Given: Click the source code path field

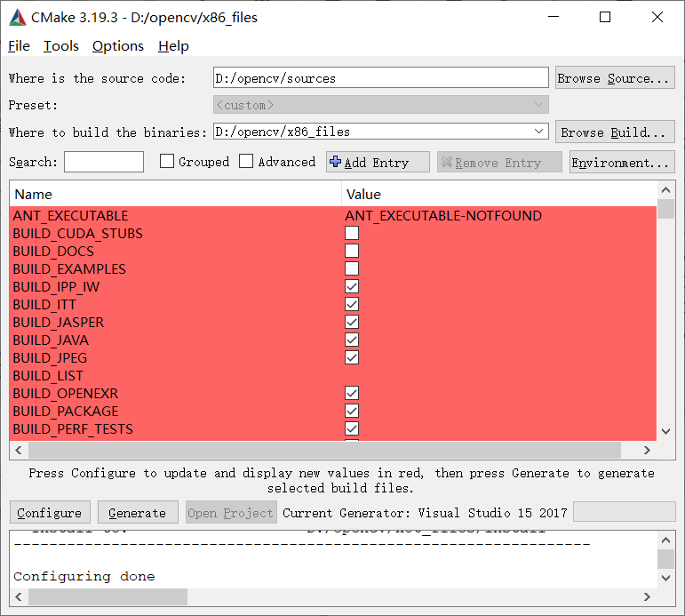Looking at the screenshot, I should tap(381, 78).
